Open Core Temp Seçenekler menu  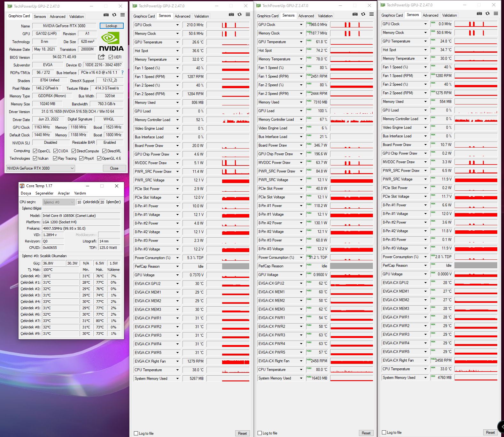[44, 194]
